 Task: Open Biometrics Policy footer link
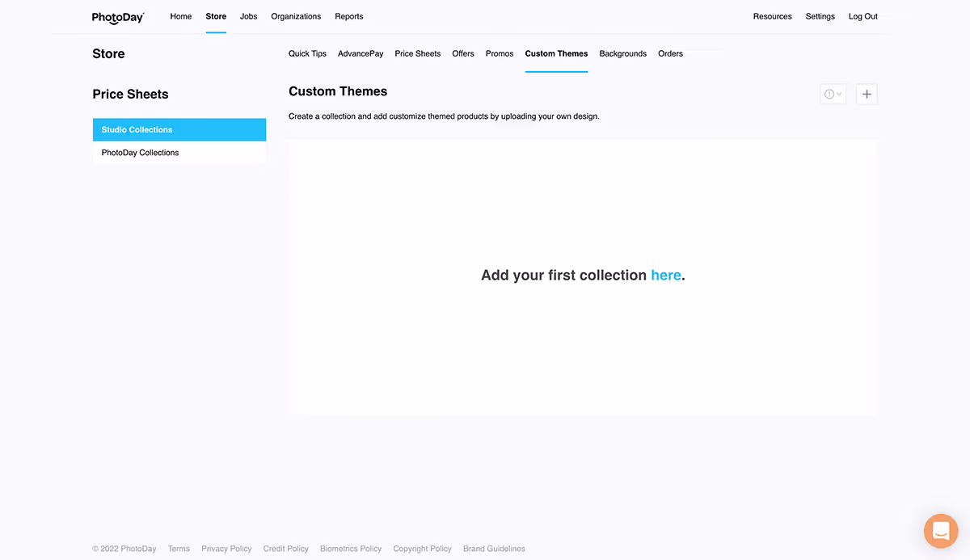click(351, 549)
